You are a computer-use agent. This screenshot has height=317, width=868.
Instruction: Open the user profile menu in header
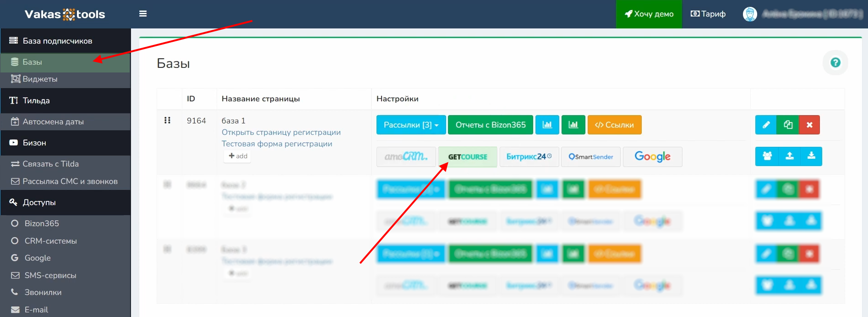802,14
